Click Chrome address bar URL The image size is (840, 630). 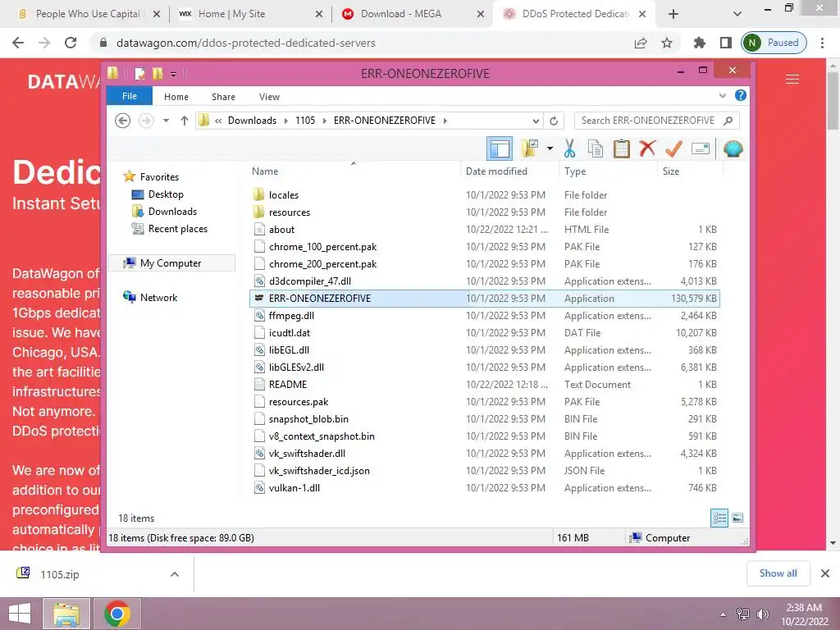click(245, 43)
